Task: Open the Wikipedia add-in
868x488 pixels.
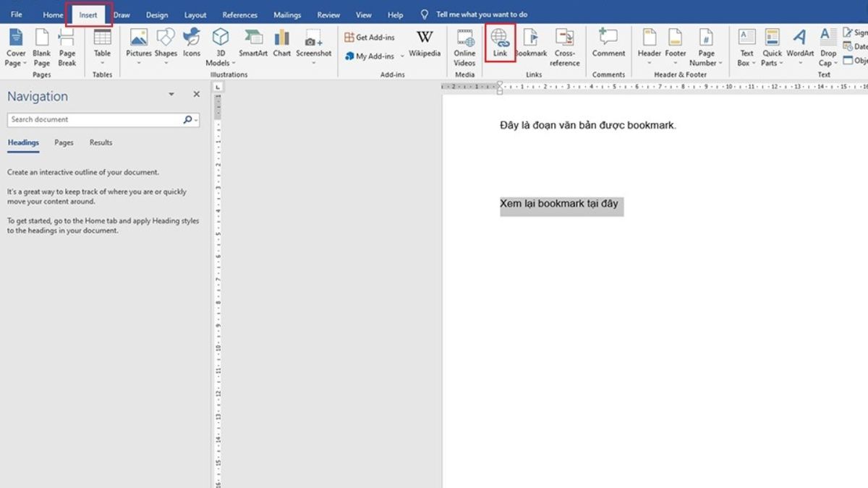Action: pos(425,43)
